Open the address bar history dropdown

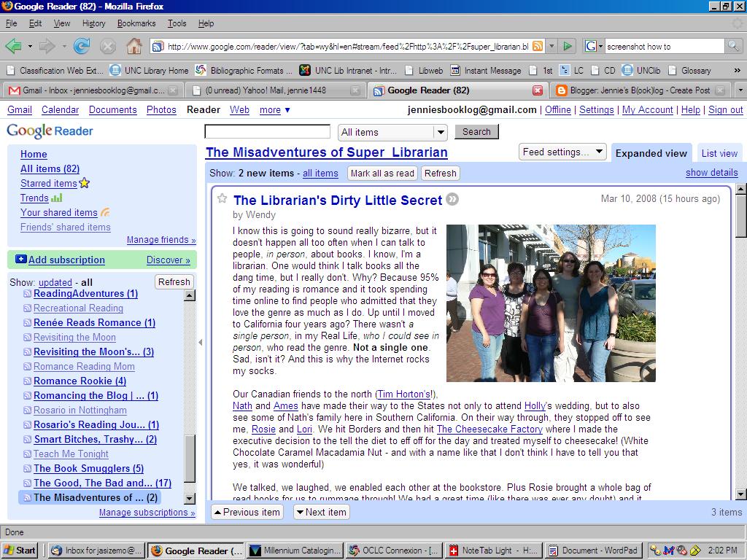click(x=551, y=46)
